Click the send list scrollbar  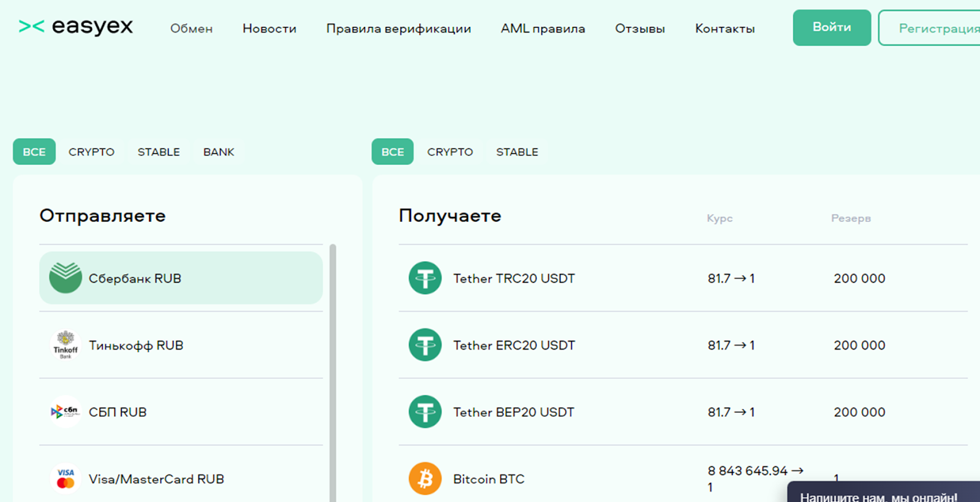point(333,373)
